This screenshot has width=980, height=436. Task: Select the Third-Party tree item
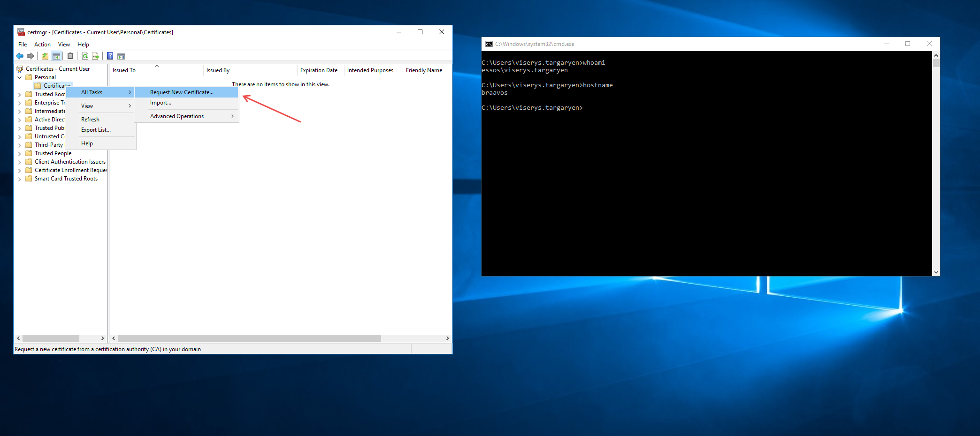tap(49, 145)
